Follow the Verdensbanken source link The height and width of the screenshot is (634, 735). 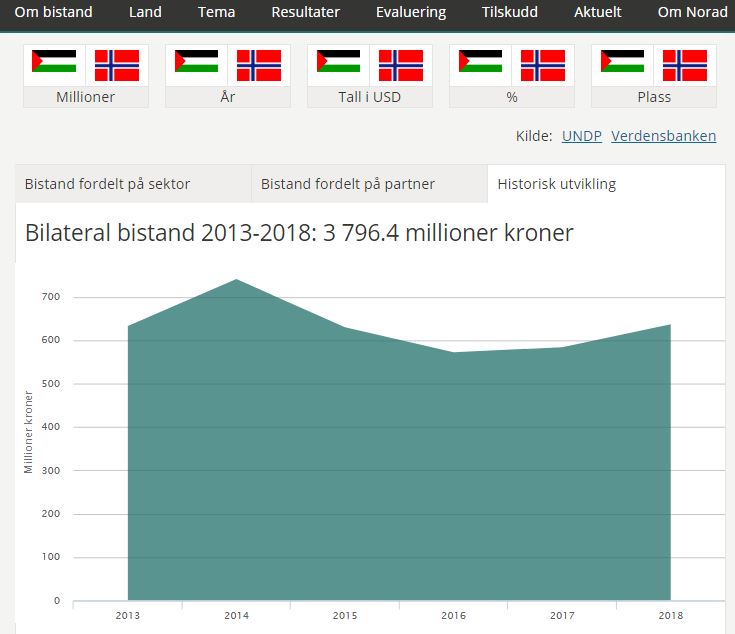pyautogui.click(x=664, y=136)
